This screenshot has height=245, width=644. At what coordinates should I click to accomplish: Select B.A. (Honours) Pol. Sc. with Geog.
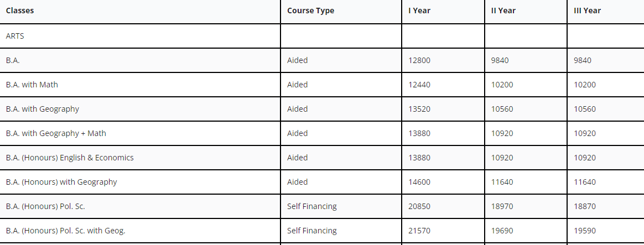click(66, 231)
